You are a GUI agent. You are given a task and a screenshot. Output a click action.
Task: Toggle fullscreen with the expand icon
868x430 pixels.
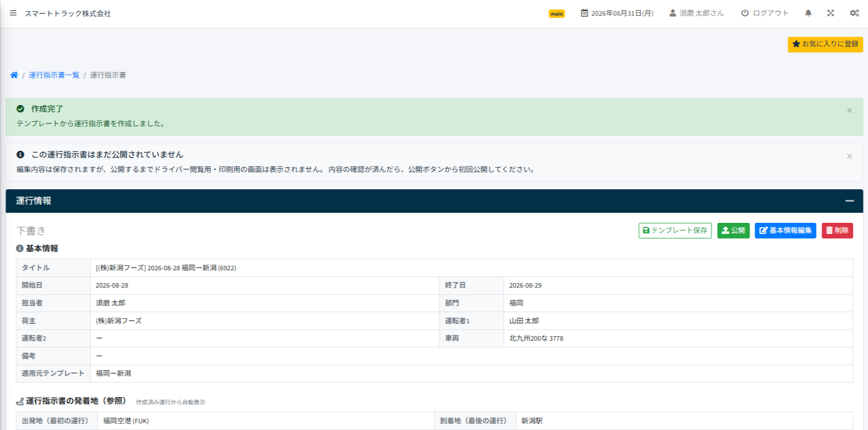[x=831, y=13]
